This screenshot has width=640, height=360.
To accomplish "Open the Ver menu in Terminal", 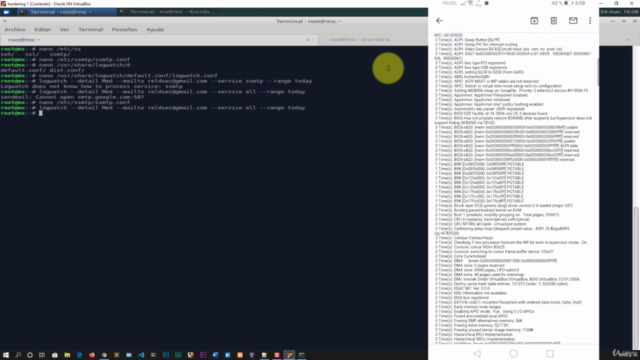I will (64, 29).
